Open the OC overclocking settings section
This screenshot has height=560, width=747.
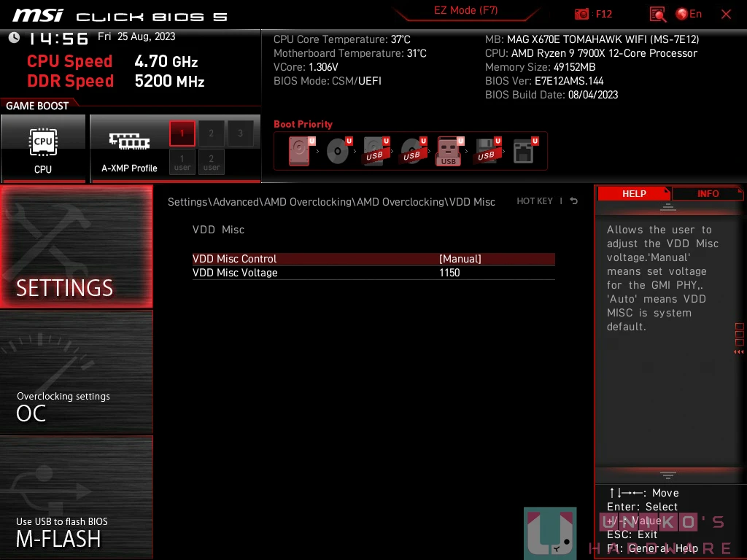tap(76, 373)
